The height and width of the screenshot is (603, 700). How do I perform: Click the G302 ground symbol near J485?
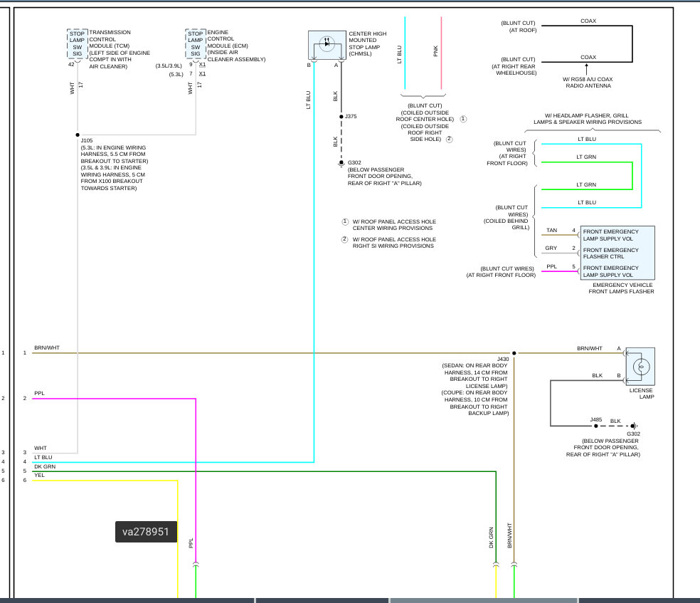click(x=634, y=426)
